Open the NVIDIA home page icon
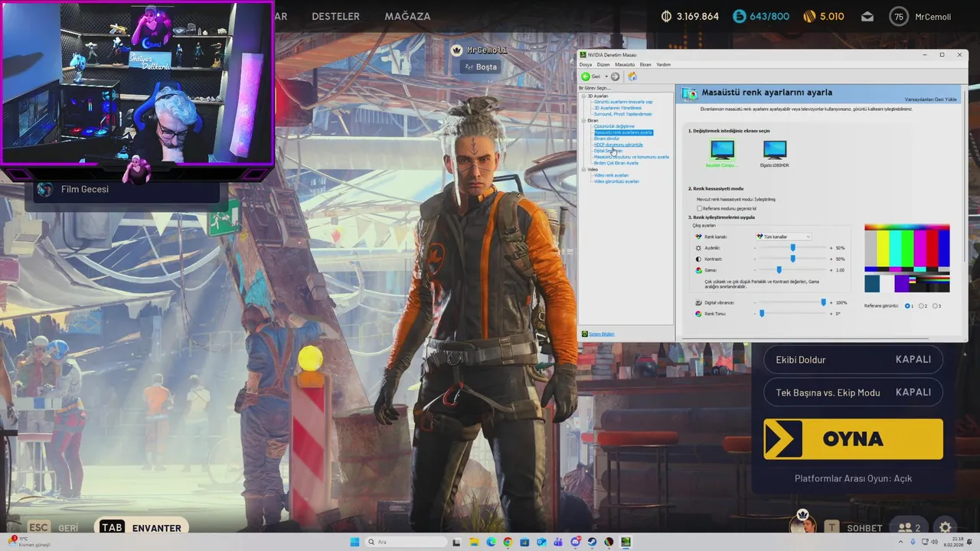This screenshot has height=551, width=980. click(x=632, y=77)
